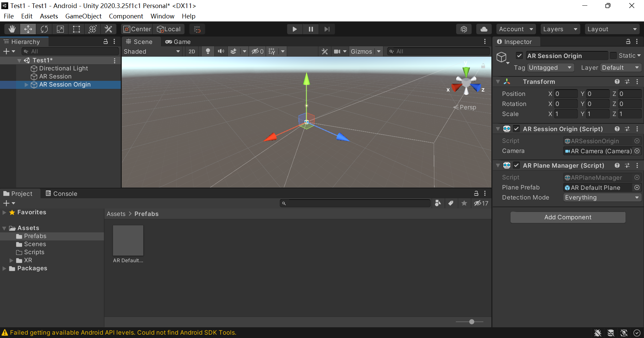This screenshot has width=644, height=338.
Task: Open cloud services panel
Action: point(484,29)
